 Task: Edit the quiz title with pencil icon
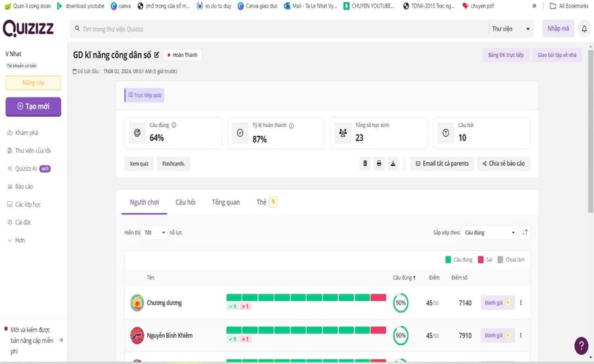pyautogui.click(x=156, y=55)
